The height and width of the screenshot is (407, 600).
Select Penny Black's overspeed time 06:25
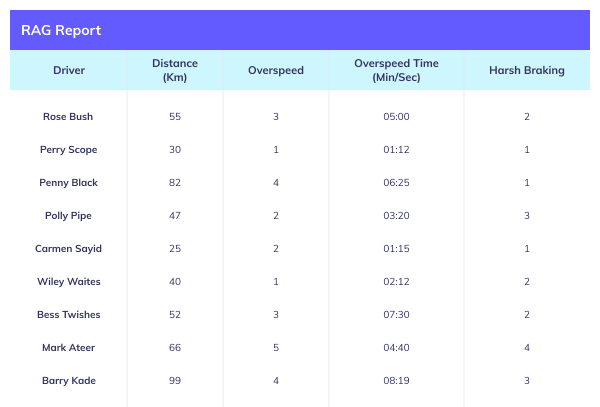(396, 182)
